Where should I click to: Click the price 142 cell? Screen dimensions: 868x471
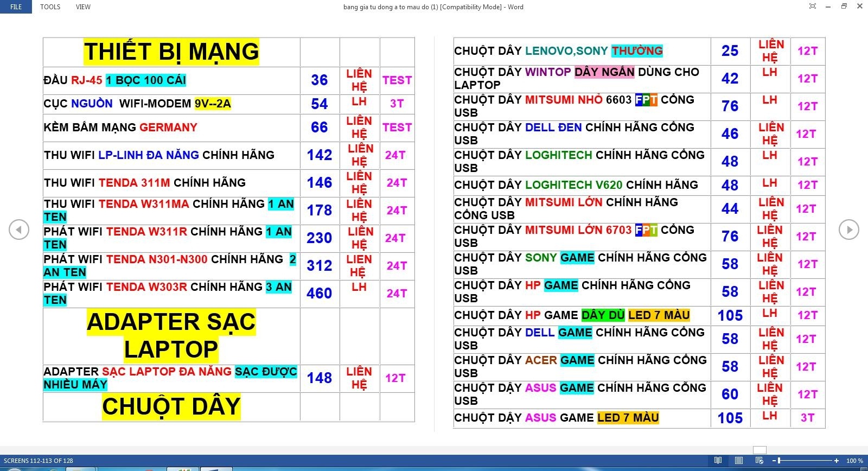[320, 155]
